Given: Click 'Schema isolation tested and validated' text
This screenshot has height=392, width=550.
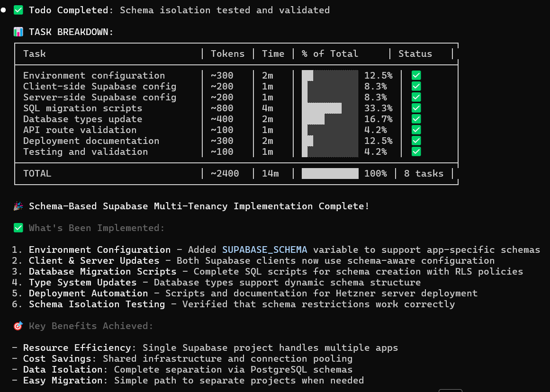Looking at the screenshot, I should point(225,10).
